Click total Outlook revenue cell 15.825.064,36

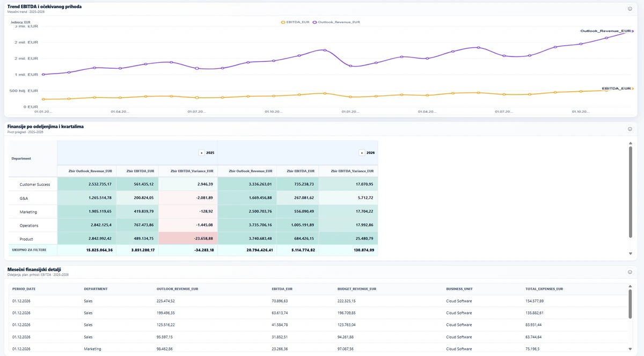click(x=86, y=250)
